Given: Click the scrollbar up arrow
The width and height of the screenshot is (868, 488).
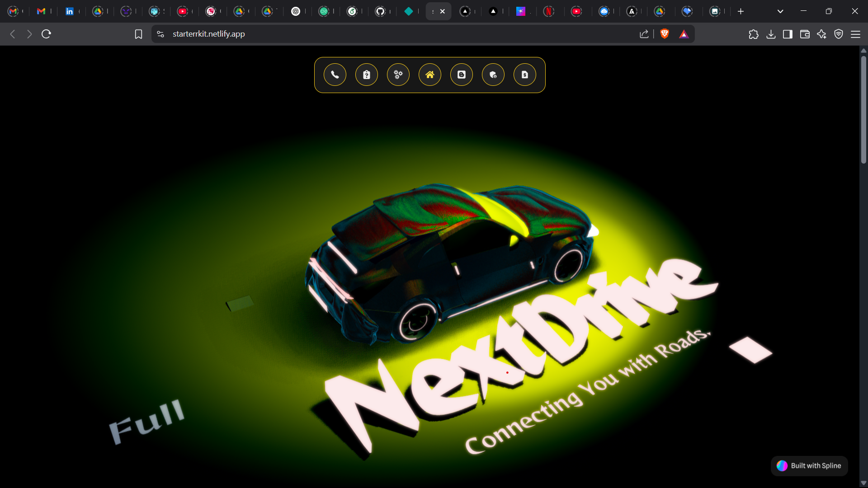Looking at the screenshot, I should (863, 50).
